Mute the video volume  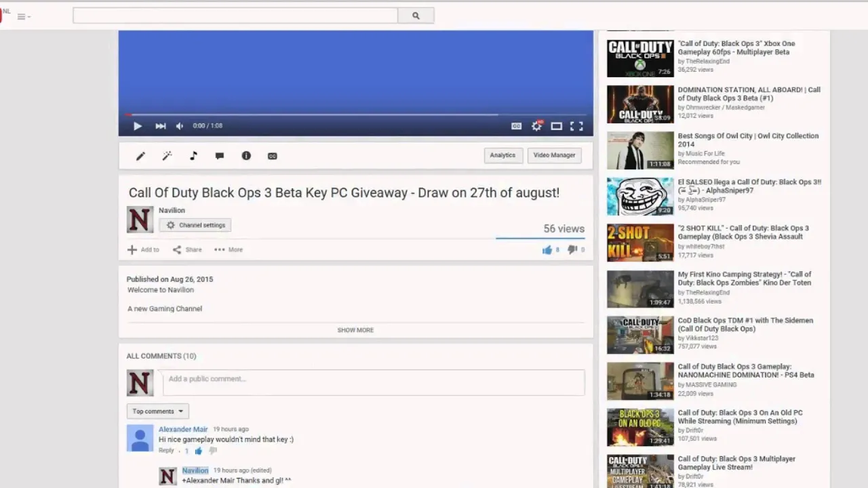coord(180,126)
